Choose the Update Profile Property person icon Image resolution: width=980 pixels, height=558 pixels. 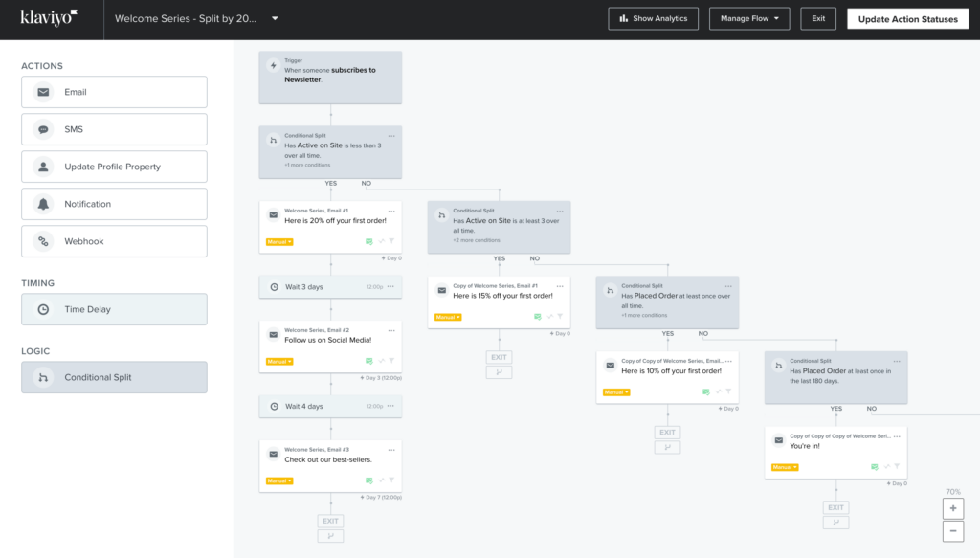click(x=43, y=167)
